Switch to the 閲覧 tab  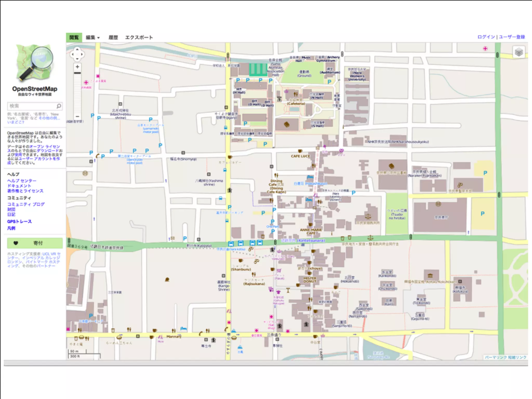point(74,38)
